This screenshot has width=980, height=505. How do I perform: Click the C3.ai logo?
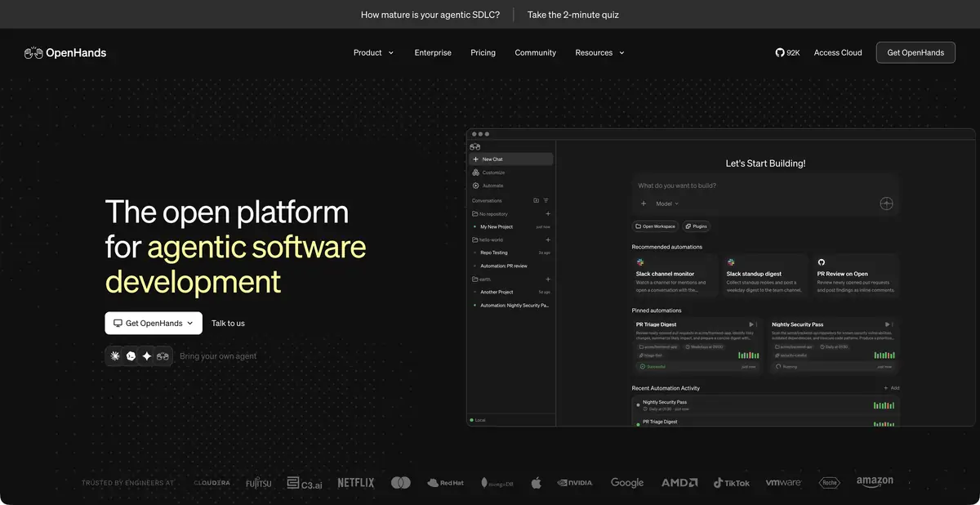tap(305, 483)
